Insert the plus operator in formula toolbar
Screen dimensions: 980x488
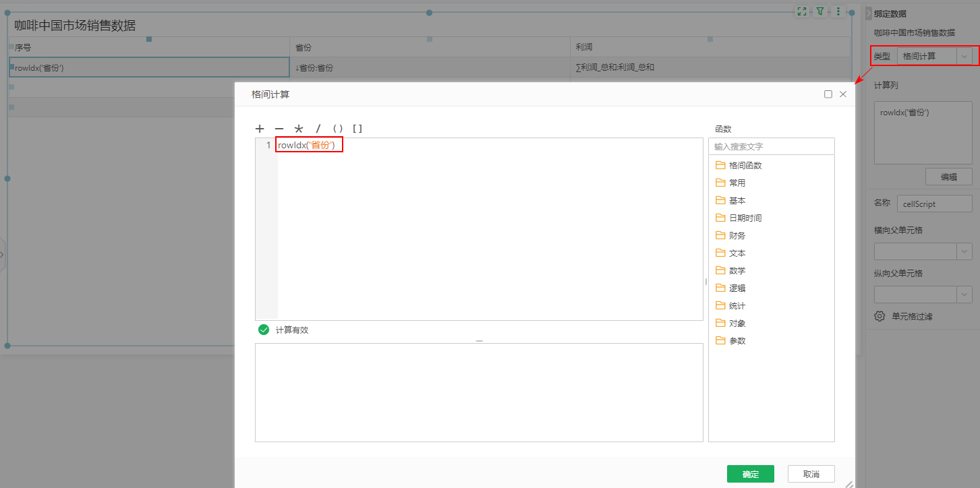coord(260,129)
